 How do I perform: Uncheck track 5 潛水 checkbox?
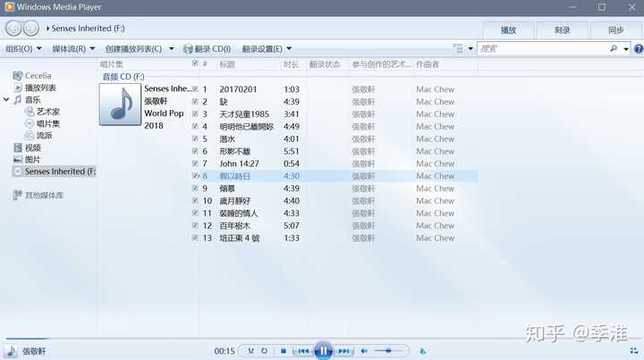[195, 138]
